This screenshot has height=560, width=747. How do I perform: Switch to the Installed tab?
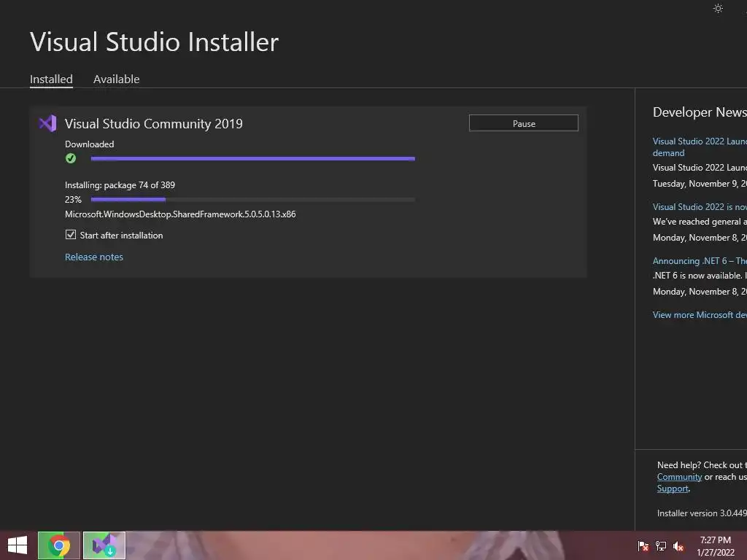[52, 79]
